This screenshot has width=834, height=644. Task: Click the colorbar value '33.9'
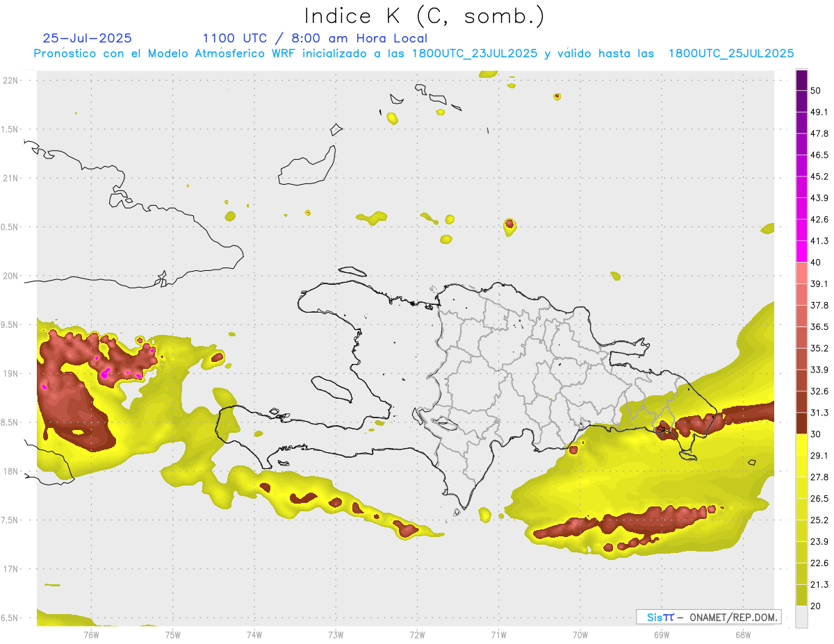click(819, 370)
